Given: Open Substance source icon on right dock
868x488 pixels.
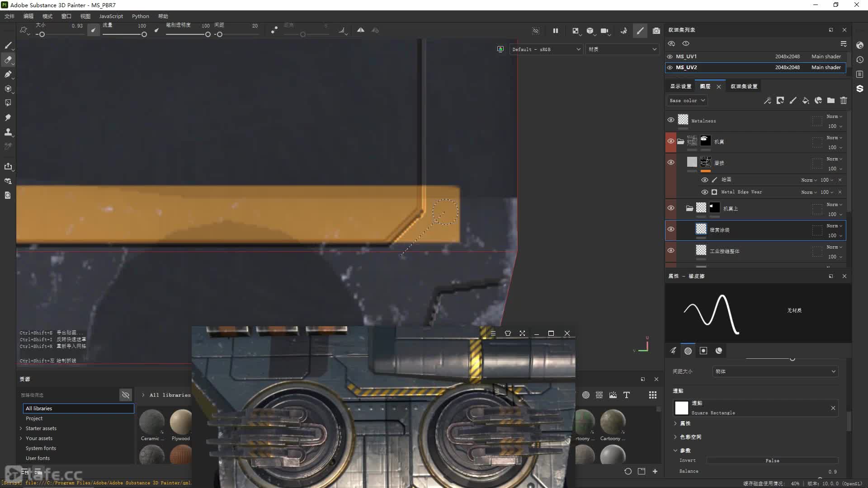Looking at the screenshot, I should [x=860, y=89].
